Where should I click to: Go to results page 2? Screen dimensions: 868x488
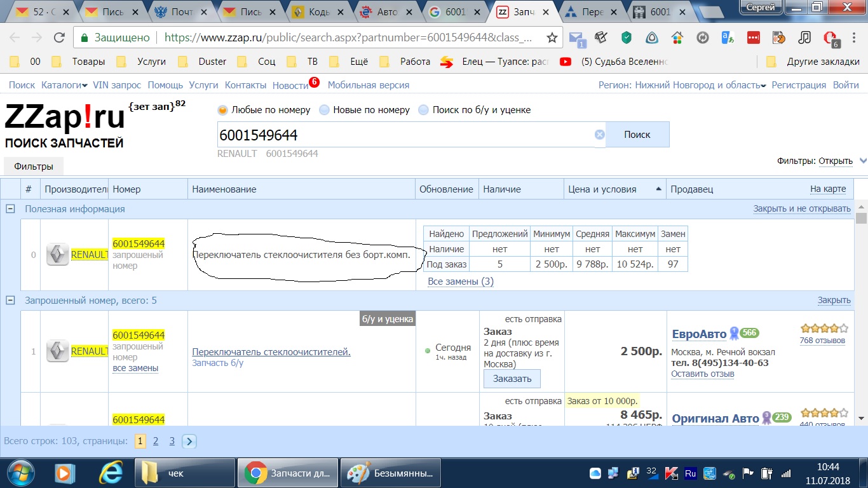pyautogui.click(x=156, y=441)
